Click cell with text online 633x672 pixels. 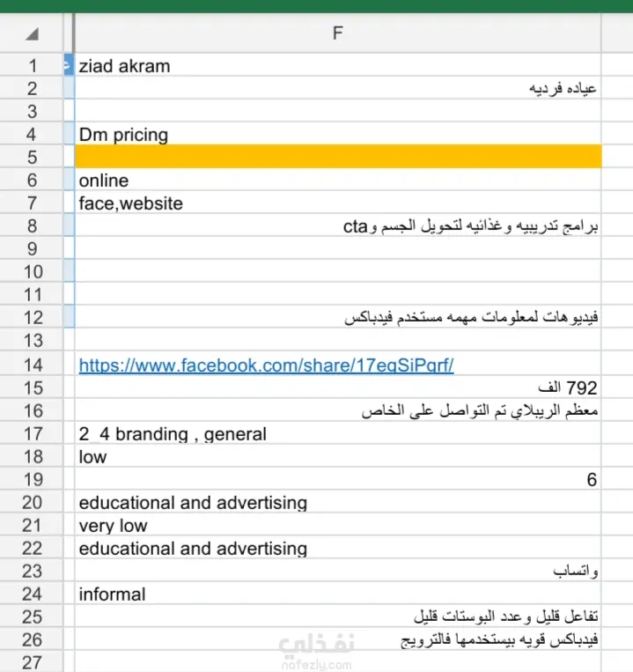click(338, 180)
